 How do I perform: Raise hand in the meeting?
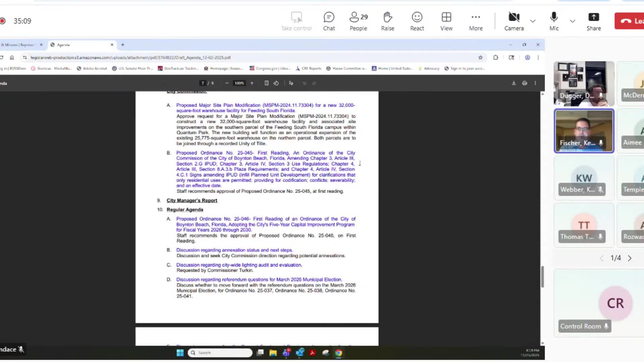(x=387, y=21)
